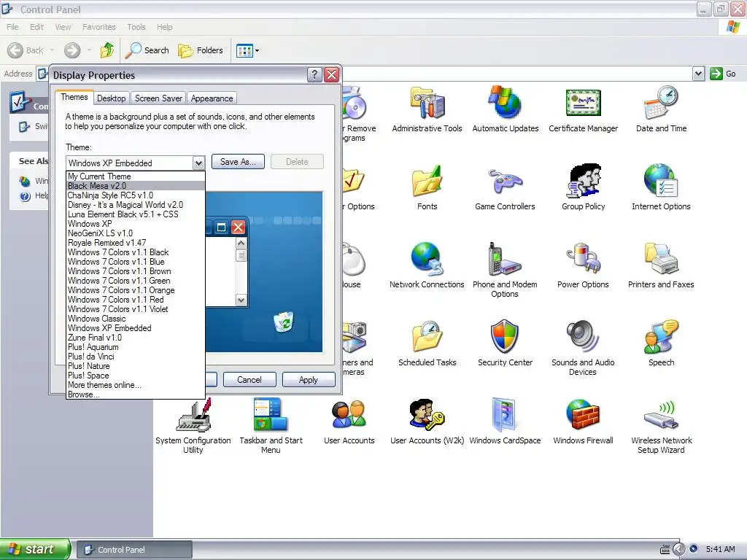Click the Search toolbar button
Image resolution: width=747 pixels, height=560 pixels.
tap(147, 50)
